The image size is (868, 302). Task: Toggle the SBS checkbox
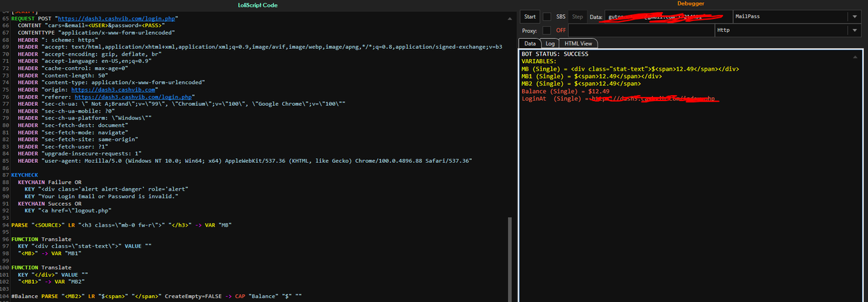[547, 16]
